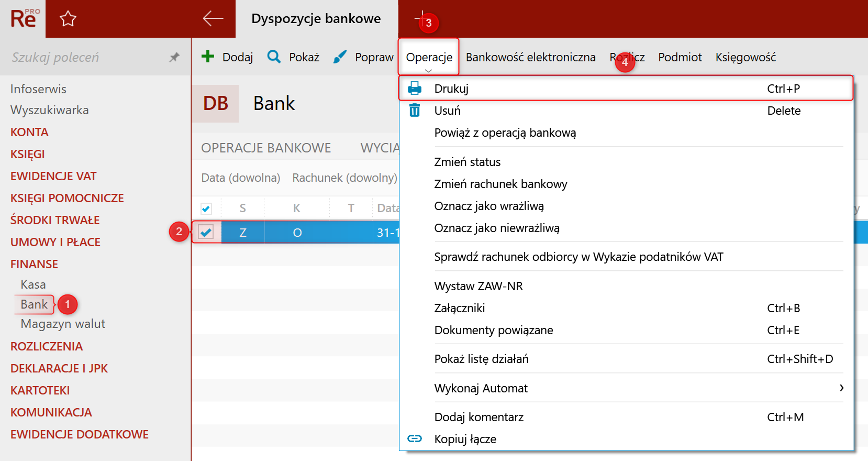Screen dimensions: 868x461
Task: Pin the command search panel
Action: point(174,57)
